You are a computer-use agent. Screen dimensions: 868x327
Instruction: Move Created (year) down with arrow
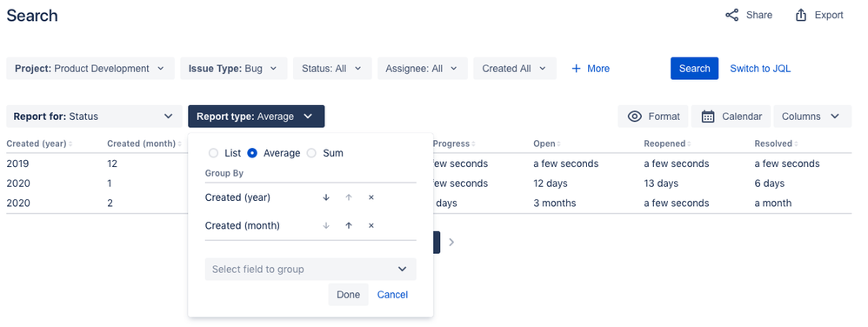click(326, 197)
